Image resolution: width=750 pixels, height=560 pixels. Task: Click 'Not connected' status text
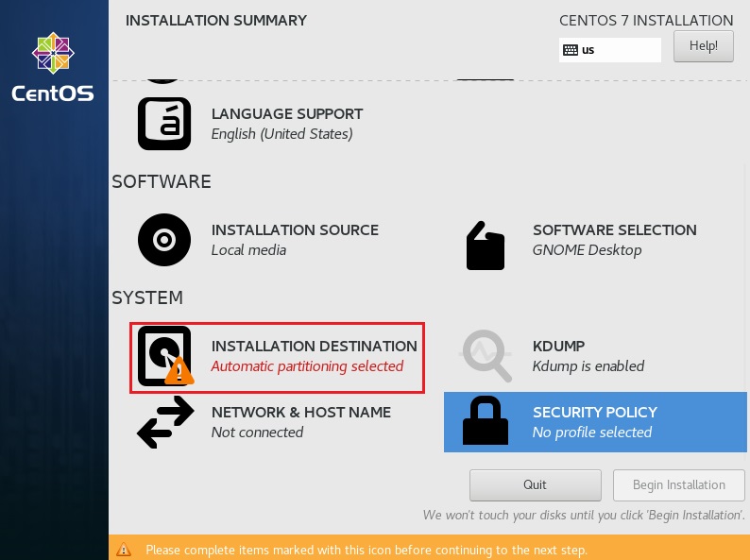[x=257, y=433]
